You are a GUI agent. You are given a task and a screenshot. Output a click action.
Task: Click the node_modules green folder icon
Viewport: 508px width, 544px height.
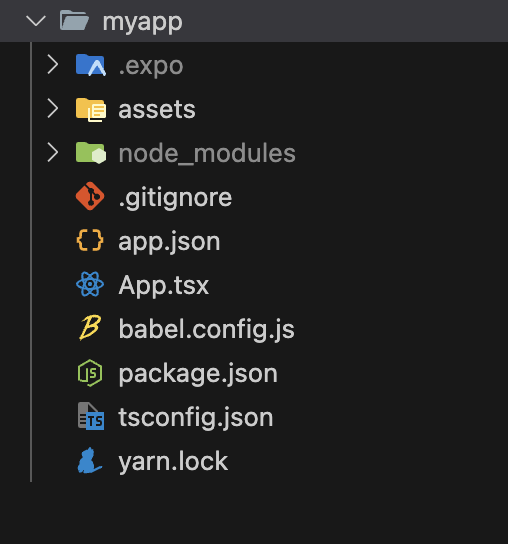tap(91, 153)
